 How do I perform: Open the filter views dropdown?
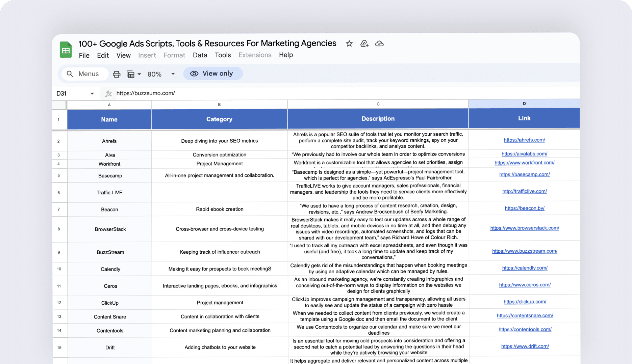134,74
